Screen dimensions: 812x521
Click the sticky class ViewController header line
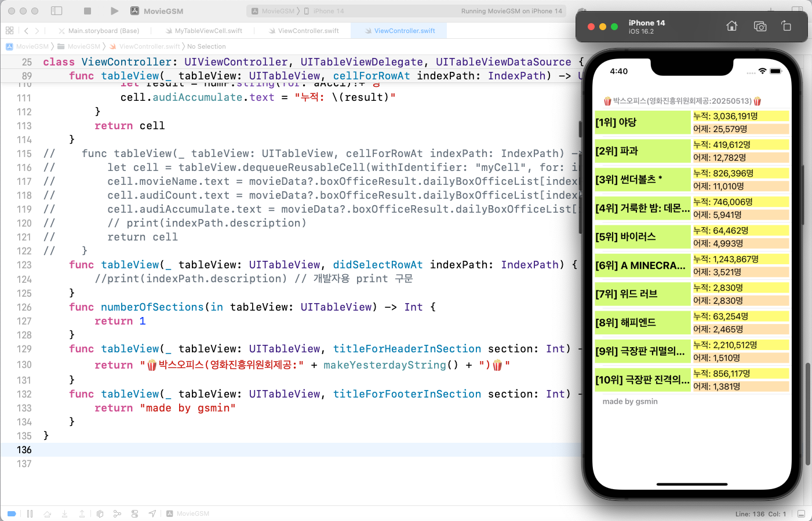[x=313, y=62]
